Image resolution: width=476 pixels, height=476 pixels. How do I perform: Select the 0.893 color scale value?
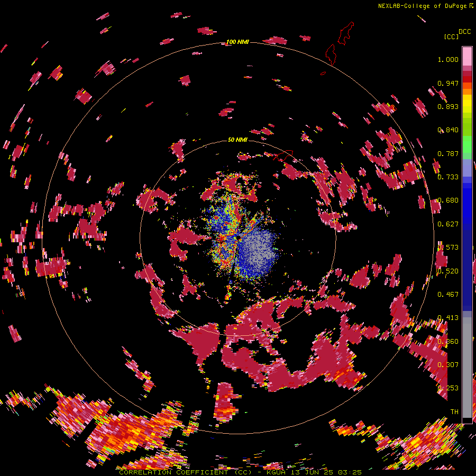click(448, 106)
